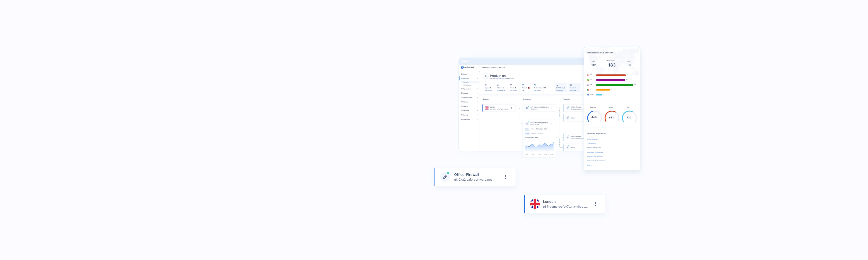Click Edit Tunnels link
Viewport: 868px width, 260px height.
tap(513, 90)
